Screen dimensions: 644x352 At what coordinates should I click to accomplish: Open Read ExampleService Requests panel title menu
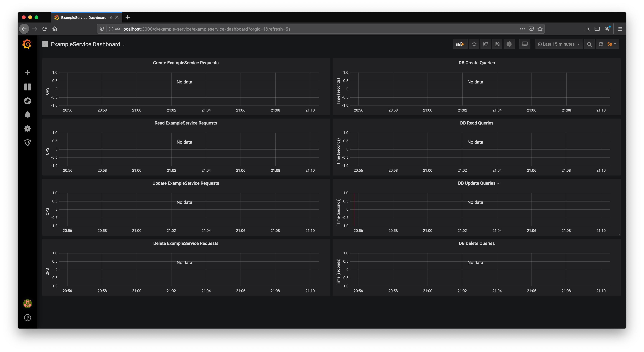coord(186,123)
